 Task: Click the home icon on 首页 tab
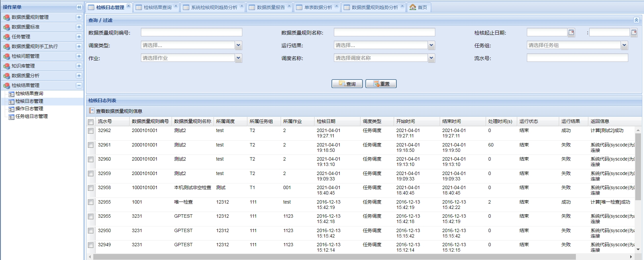[x=413, y=7]
